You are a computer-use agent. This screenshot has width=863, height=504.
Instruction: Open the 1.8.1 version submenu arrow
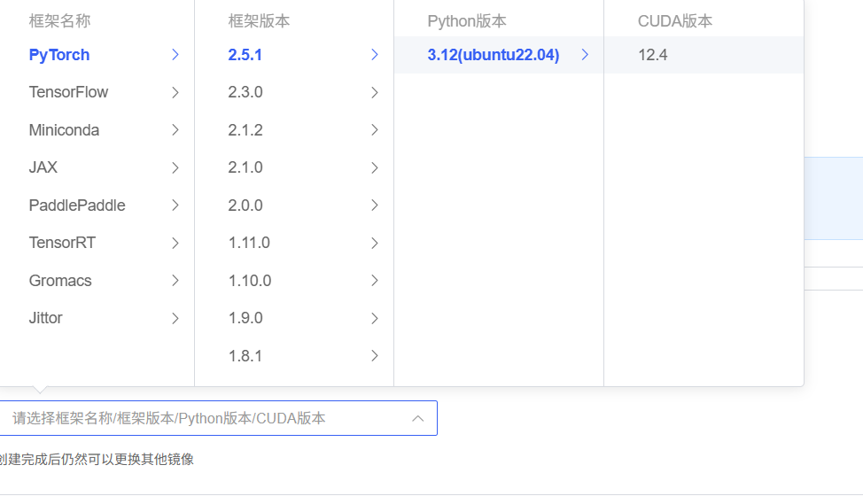(x=374, y=356)
